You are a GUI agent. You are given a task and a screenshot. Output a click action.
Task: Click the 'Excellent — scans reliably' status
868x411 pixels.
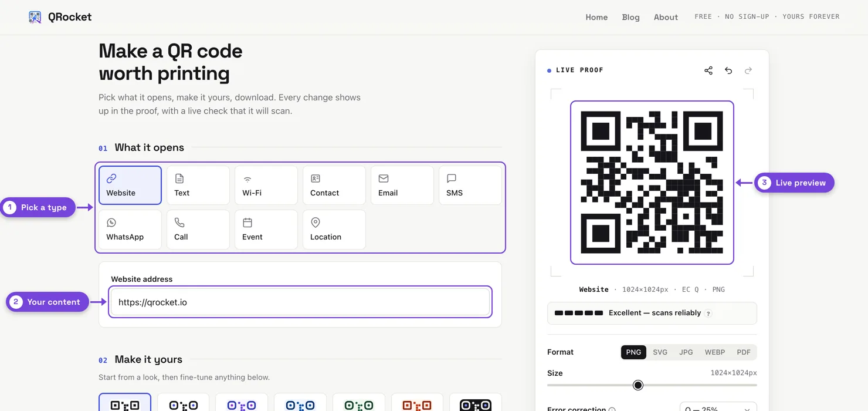click(655, 313)
